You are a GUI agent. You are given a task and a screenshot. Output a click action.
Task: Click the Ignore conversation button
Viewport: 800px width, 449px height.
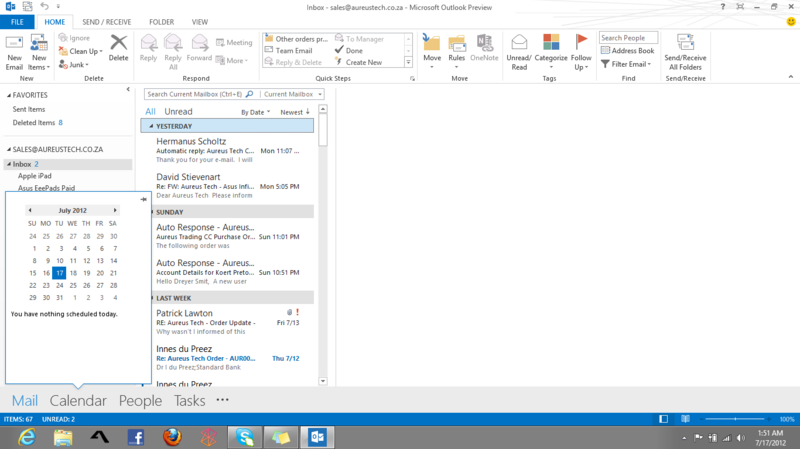pyautogui.click(x=74, y=38)
